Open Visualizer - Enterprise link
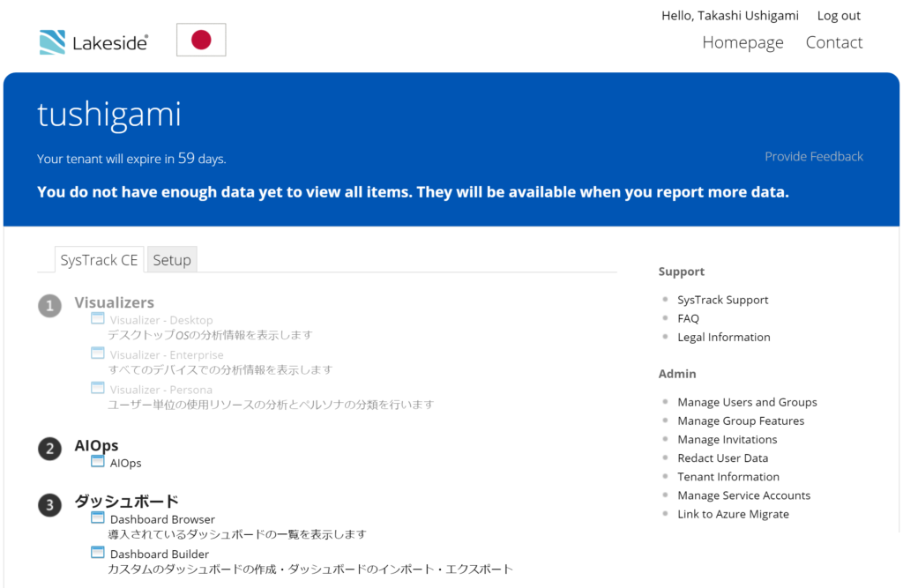 [167, 354]
